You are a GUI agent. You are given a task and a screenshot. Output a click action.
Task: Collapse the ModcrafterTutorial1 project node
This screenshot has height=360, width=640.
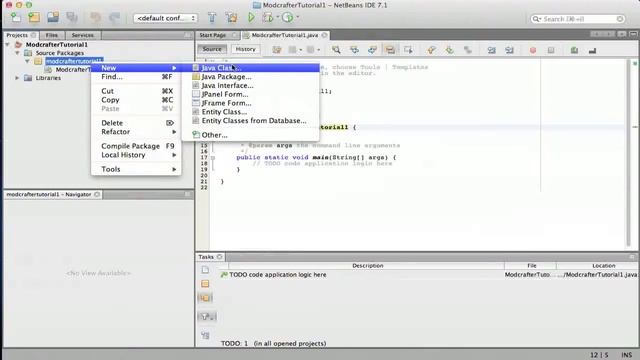pos(8,44)
